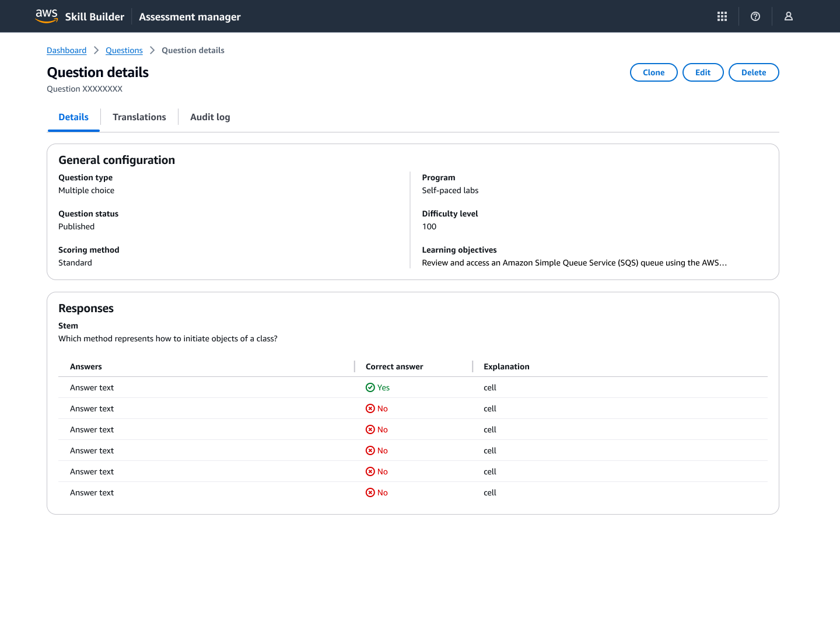Click the Standard scoring method value
Viewport: 840px width, 643px height.
pos(75,263)
